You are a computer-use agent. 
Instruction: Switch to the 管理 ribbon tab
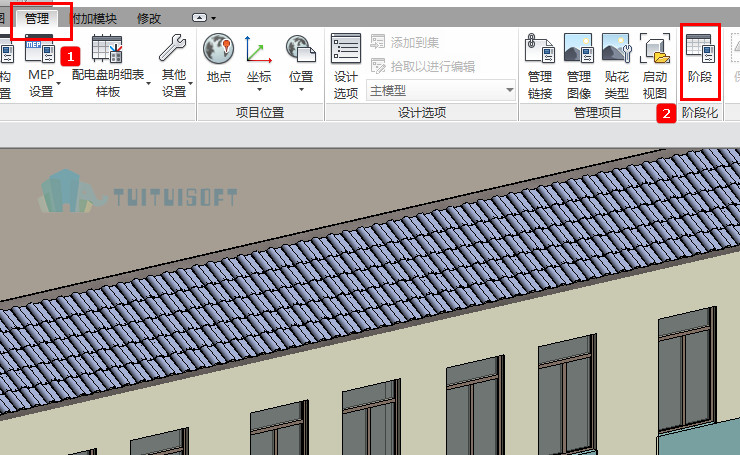point(37,19)
